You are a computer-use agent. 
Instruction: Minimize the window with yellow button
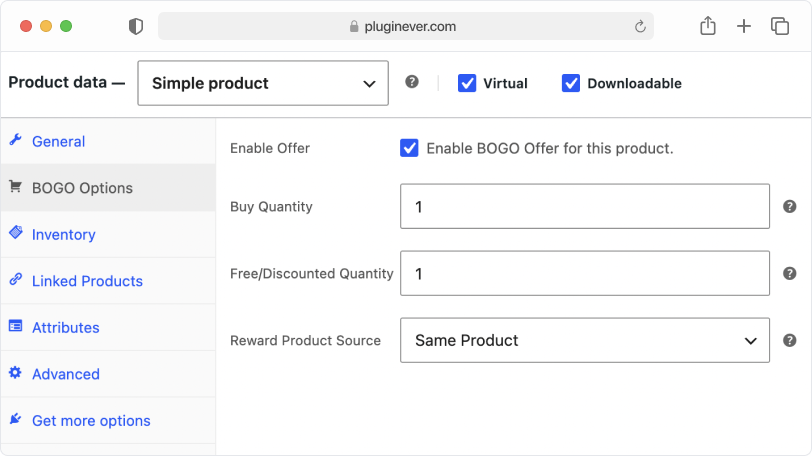[46, 26]
